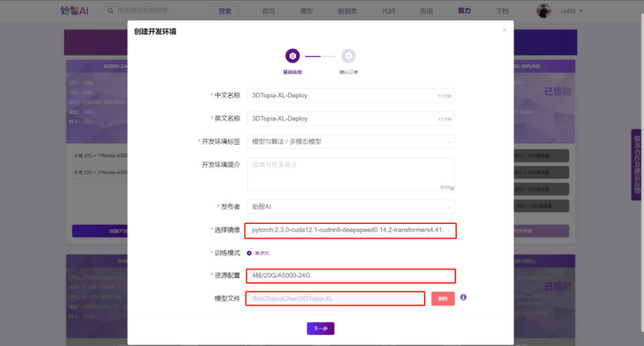This screenshot has width=644, height=346.
Task: Select the 单点式 training mode radio
Action: tap(250, 253)
